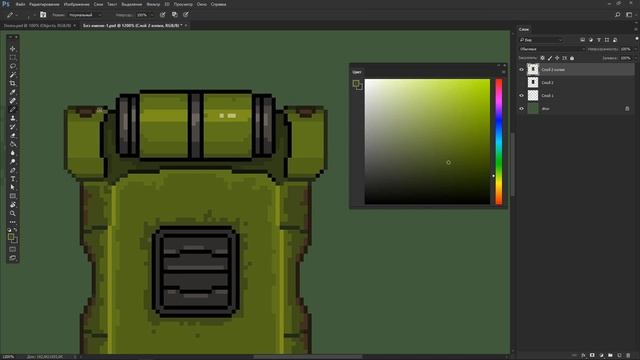Select the Eraser tool
The width and height of the screenshot is (640, 360).
point(13,135)
